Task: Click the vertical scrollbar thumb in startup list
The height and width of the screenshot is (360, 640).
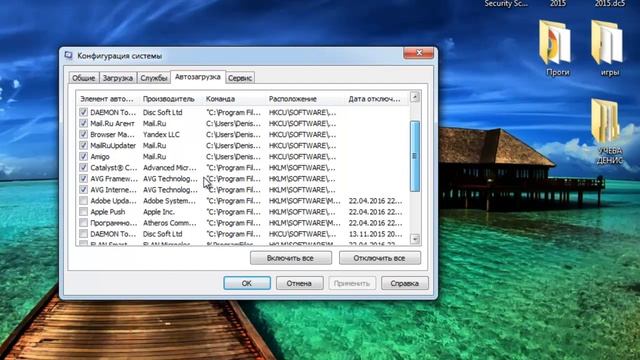Action: point(415,156)
